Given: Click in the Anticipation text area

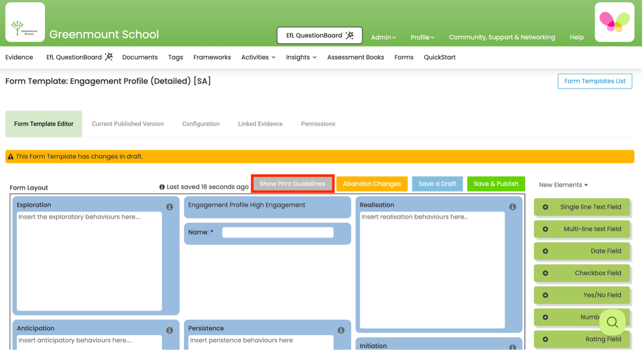Looking at the screenshot, I should (90, 343).
